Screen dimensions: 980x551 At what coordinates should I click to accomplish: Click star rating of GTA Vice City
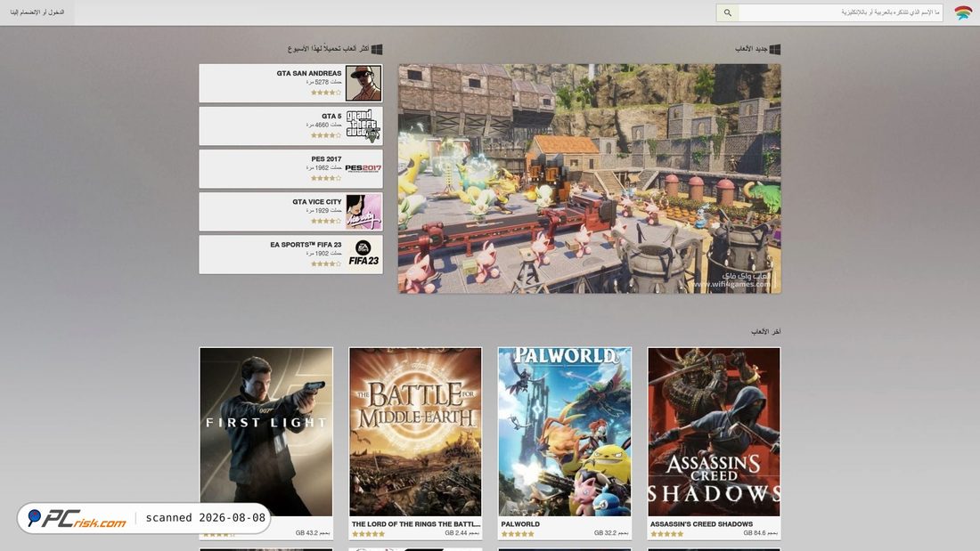326,221
